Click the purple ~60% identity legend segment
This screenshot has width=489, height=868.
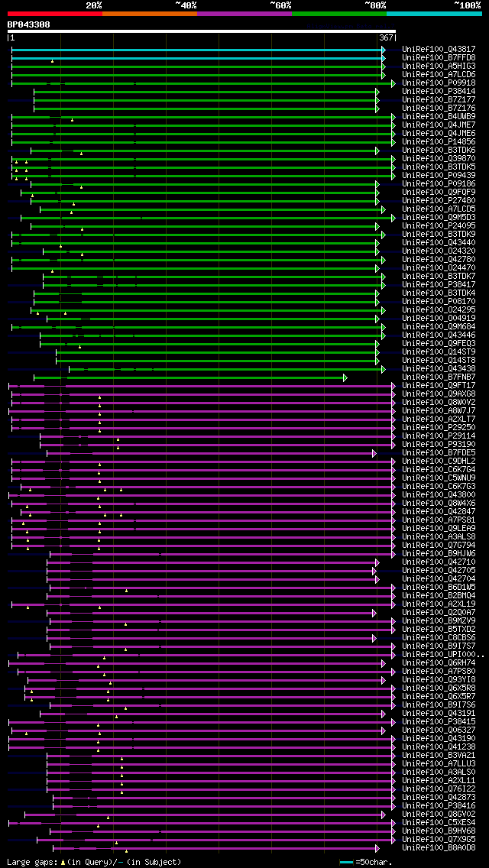[x=244, y=13]
